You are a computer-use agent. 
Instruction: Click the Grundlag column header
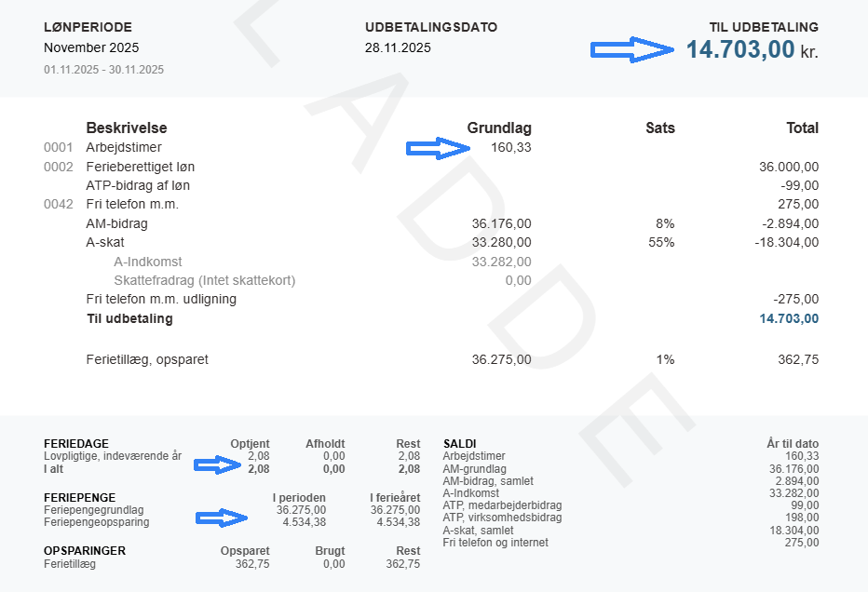pyautogui.click(x=499, y=128)
